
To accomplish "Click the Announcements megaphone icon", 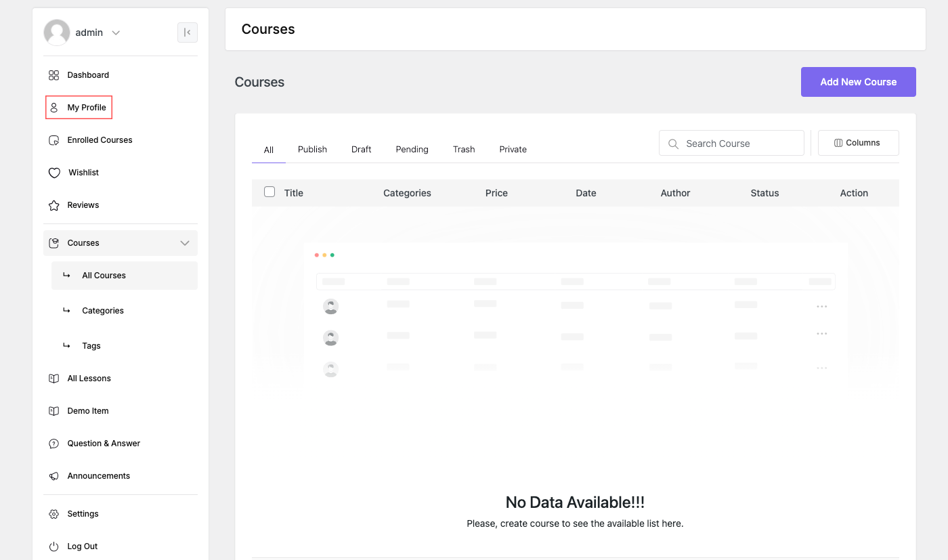I will (54, 476).
